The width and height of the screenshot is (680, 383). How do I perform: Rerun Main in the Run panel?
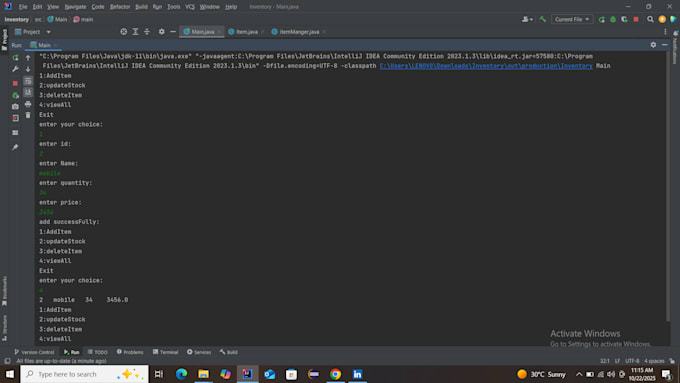click(15, 57)
